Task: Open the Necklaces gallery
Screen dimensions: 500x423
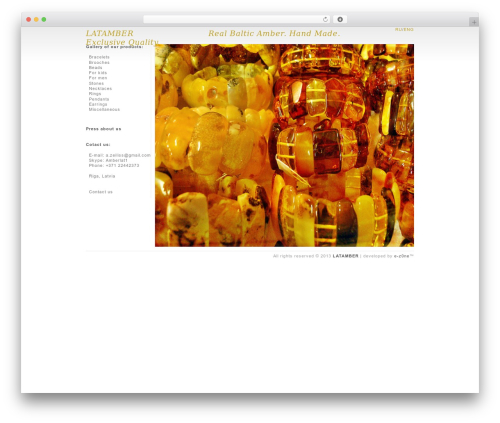Action: point(100,89)
